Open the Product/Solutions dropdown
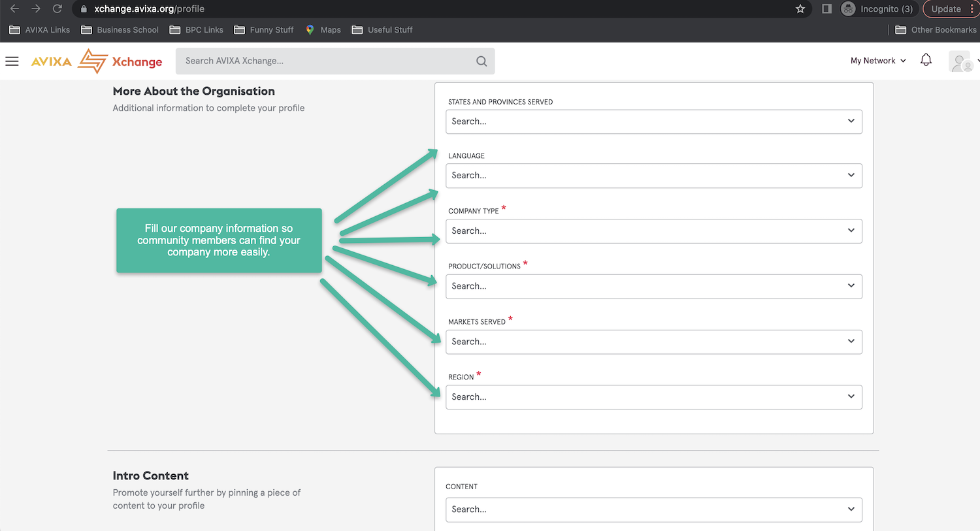Image resolution: width=980 pixels, height=531 pixels. pyautogui.click(x=654, y=286)
